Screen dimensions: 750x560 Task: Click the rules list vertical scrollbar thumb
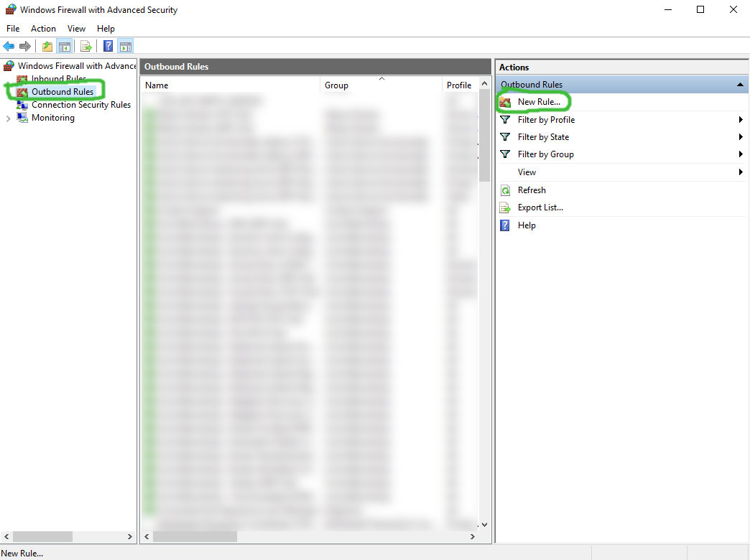coord(484,136)
